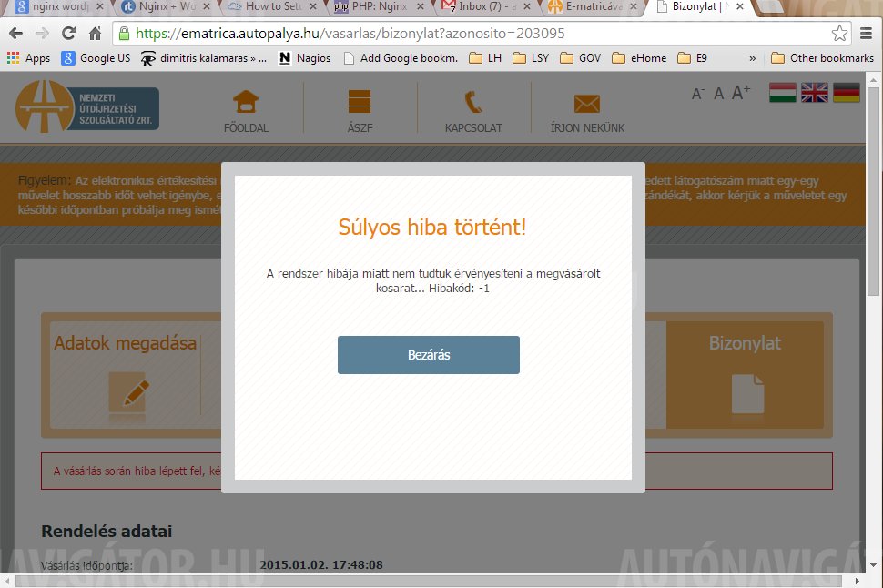Screen dimensions: 883x588
Task: Decrease font size with A- control
Action: coord(698,94)
